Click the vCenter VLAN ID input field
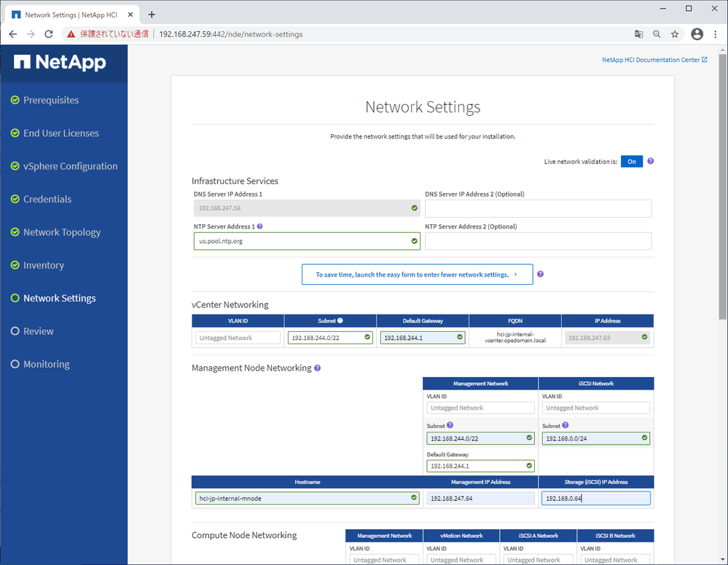The width and height of the screenshot is (728, 565). (x=238, y=338)
